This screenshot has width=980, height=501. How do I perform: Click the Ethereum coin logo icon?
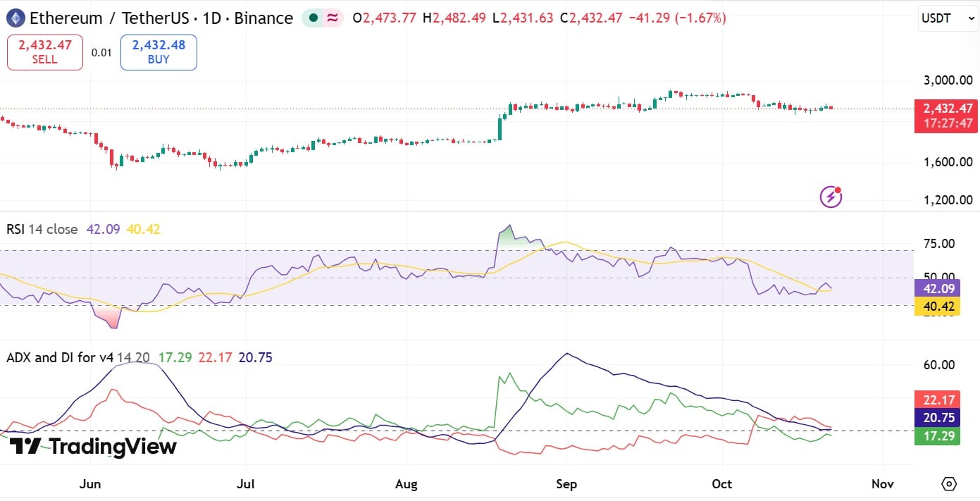click(15, 18)
